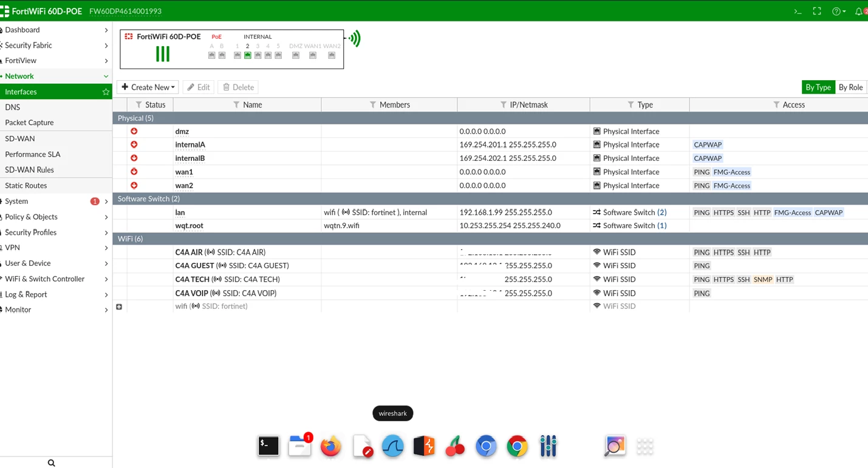Open the Create New dropdown

tap(148, 87)
